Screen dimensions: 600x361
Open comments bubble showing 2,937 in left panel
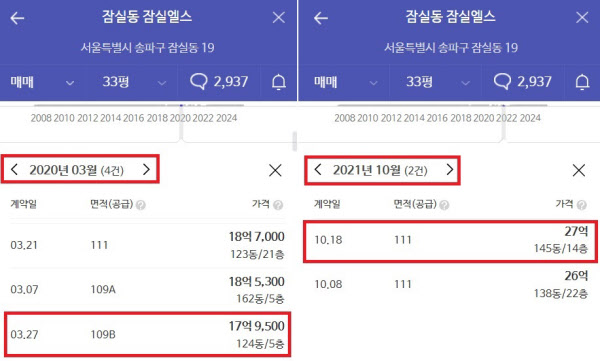coord(219,82)
